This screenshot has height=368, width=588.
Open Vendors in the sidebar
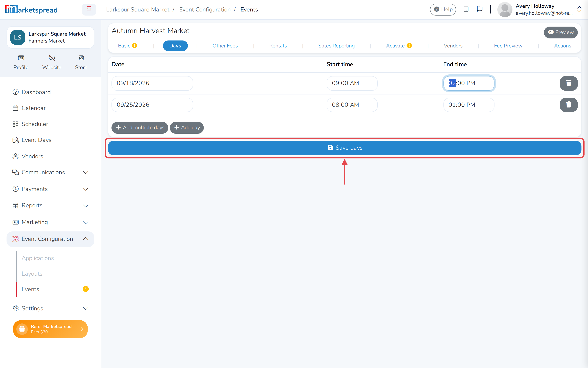click(50, 156)
